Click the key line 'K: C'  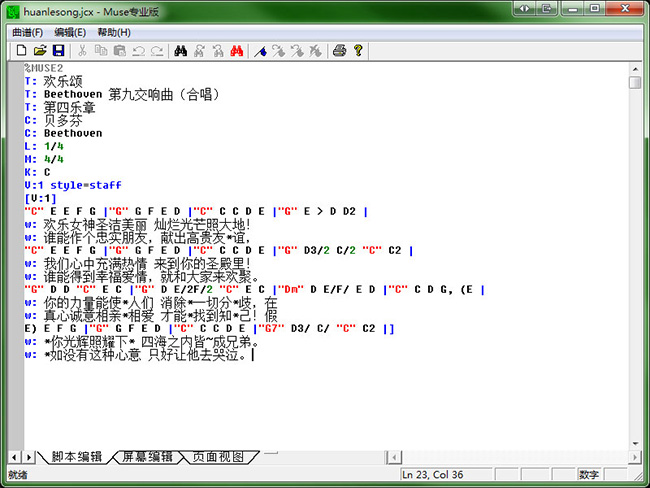tap(37, 172)
